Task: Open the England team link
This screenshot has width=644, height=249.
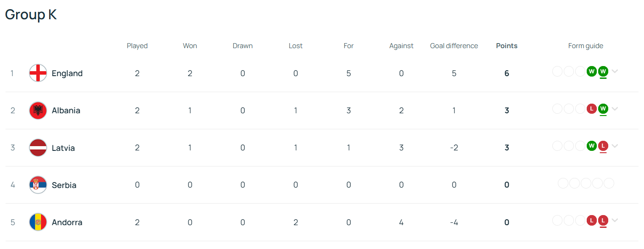Action: pyautogui.click(x=67, y=73)
